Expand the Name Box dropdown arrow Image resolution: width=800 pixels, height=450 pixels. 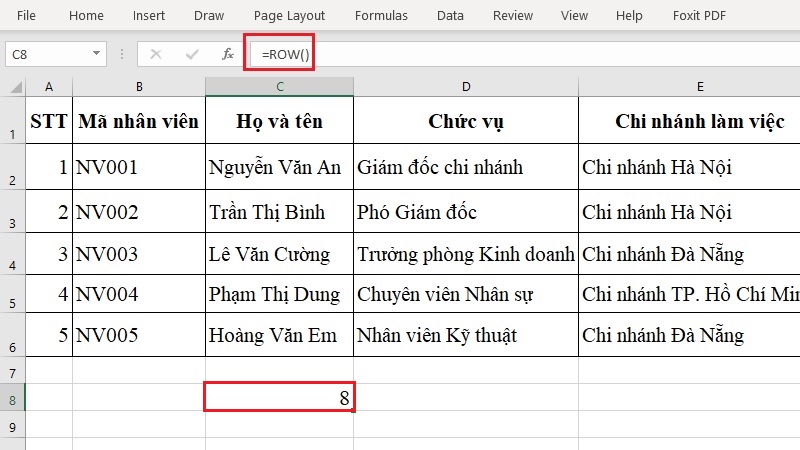pos(96,54)
